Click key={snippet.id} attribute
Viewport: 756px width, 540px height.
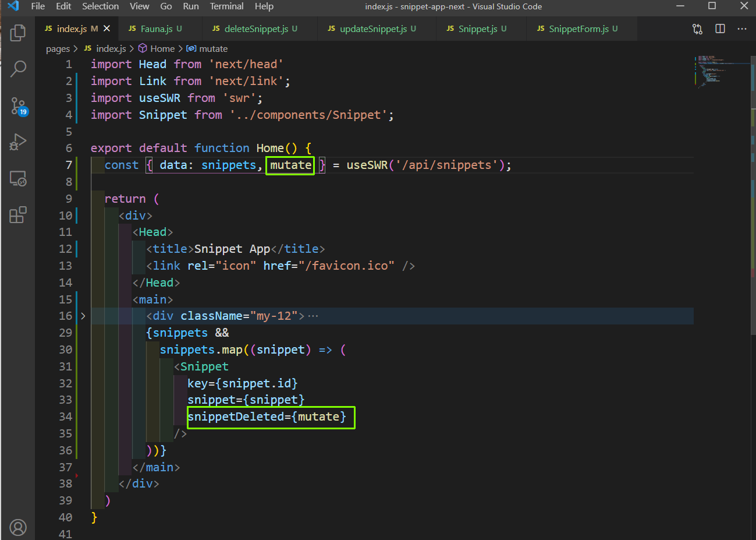coord(242,383)
